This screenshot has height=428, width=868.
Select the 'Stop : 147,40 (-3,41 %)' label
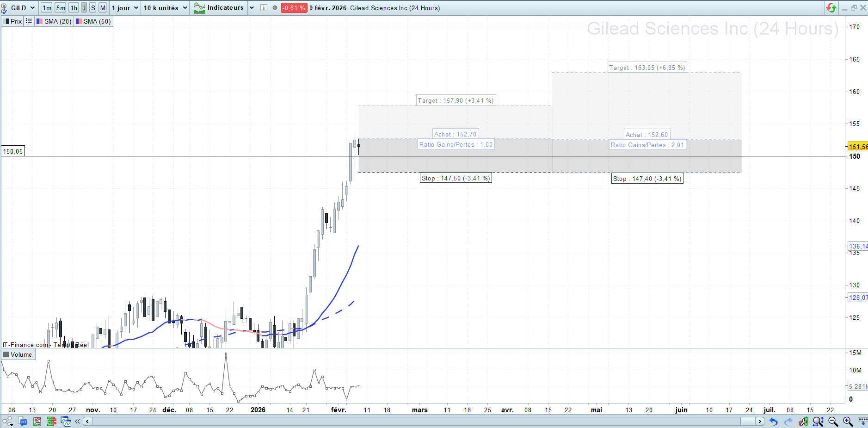tap(647, 179)
